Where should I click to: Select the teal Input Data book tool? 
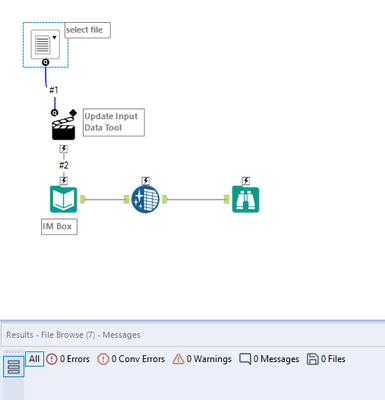click(x=63, y=199)
